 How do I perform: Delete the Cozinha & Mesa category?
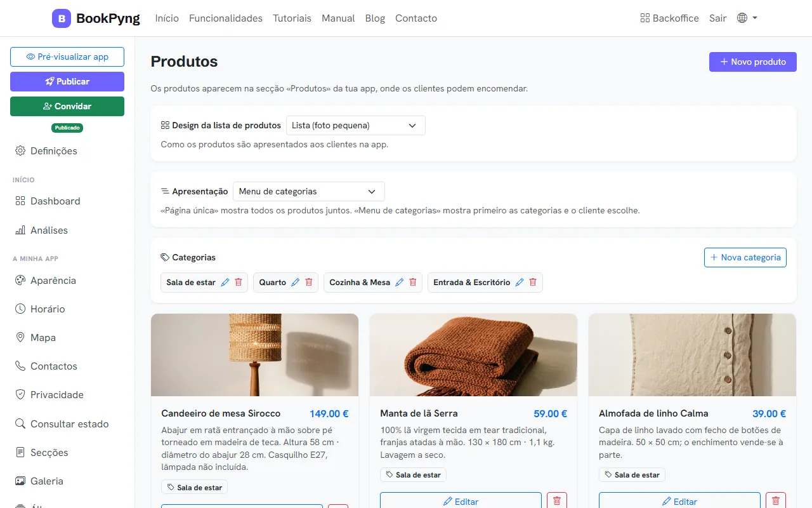tap(413, 283)
